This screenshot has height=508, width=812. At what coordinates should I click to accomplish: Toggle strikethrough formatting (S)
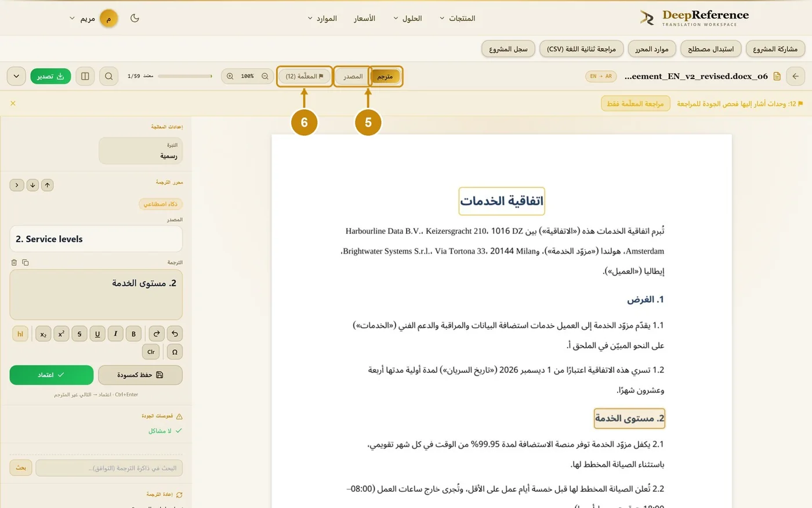click(79, 334)
